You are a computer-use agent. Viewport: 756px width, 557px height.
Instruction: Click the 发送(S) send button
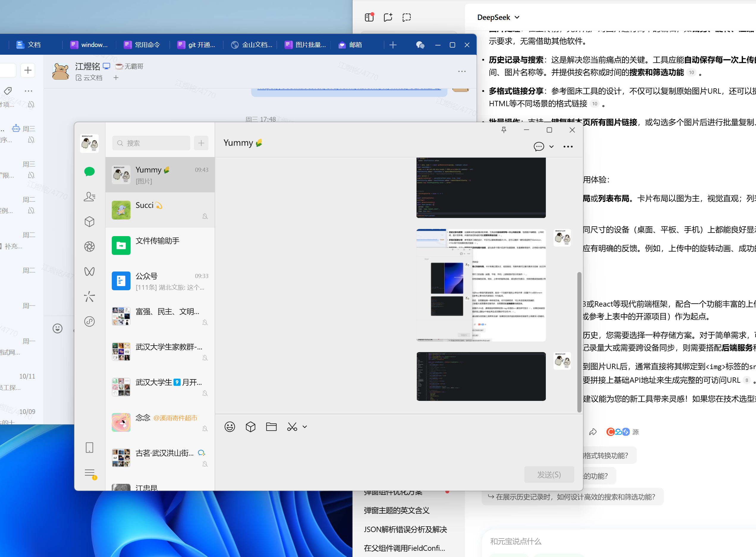pos(549,474)
